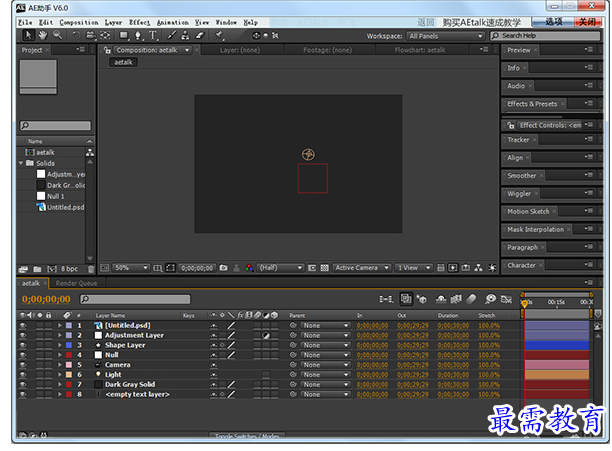Toggle the transparency grid icon
Viewport: 612px width, 451px height.
[x=324, y=268]
